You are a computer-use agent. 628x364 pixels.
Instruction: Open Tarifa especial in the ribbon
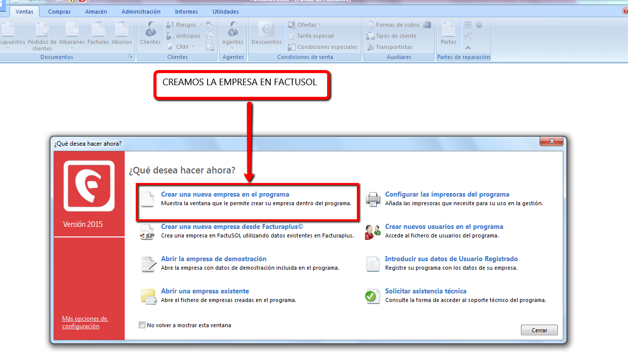[x=311, y=36]
